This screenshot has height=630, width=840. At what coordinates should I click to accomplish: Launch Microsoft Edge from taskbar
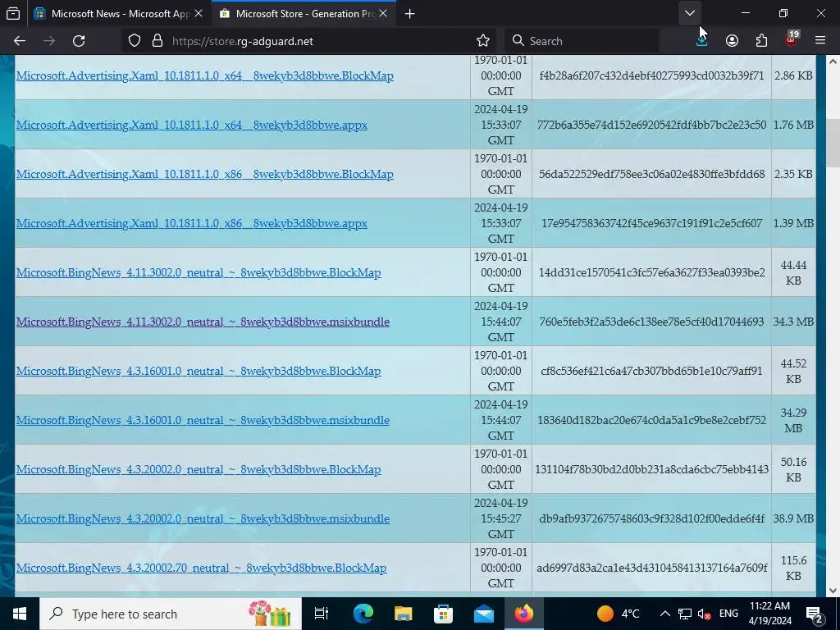363,614
